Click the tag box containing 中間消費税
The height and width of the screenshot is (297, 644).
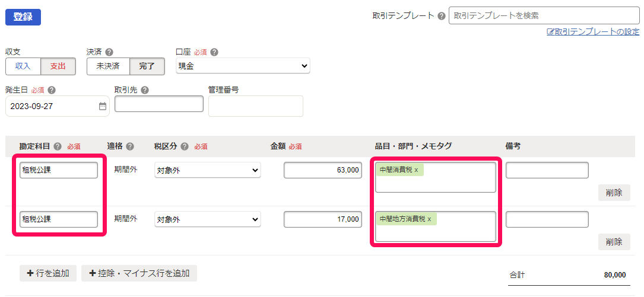(x=435, y=177)
